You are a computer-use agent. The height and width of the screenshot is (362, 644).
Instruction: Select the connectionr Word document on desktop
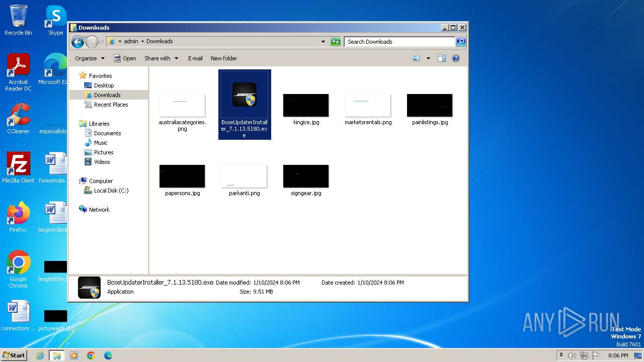coord(18,316)
